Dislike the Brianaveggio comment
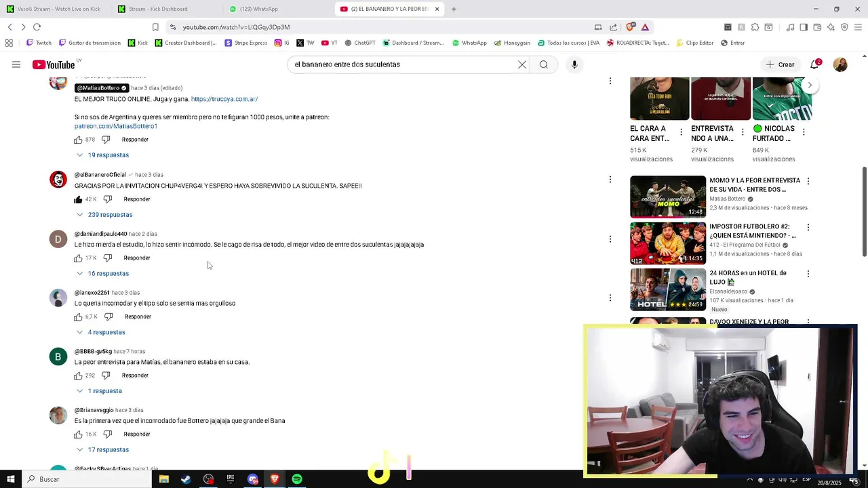Viewport: 868px width, 488px height. pos(107,434)
